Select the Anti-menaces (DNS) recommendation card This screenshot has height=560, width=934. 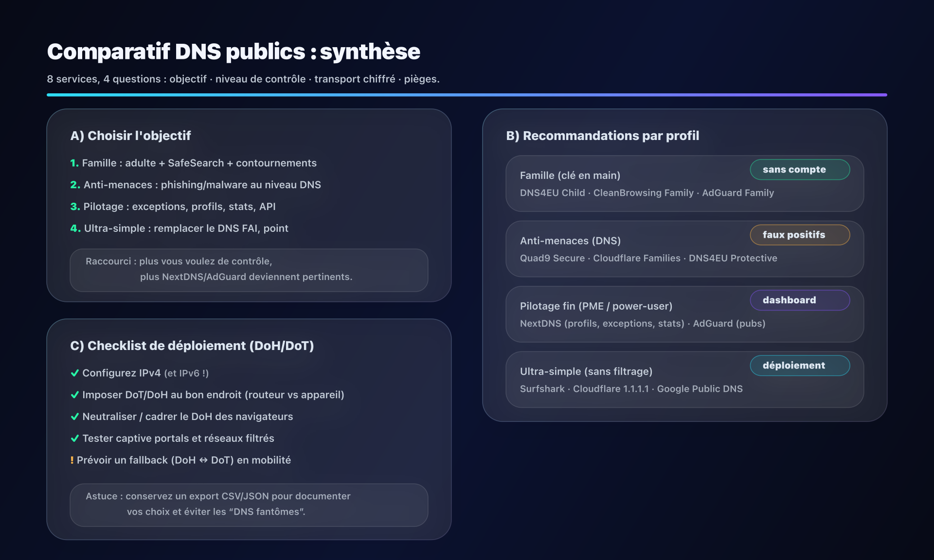coord(632,250)
